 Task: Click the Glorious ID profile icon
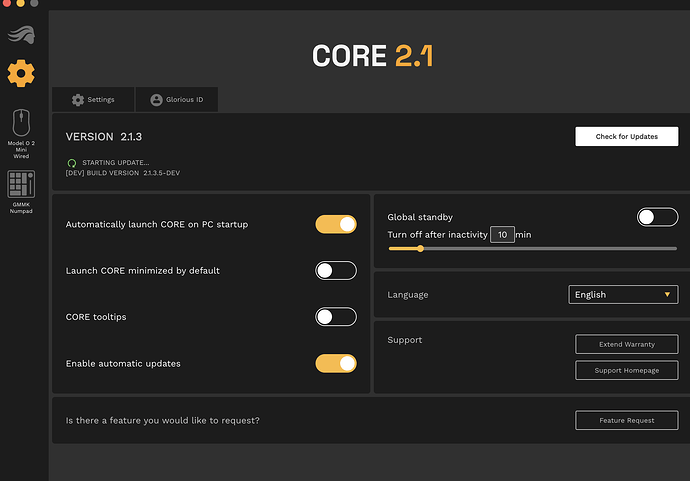pos(156,100)
